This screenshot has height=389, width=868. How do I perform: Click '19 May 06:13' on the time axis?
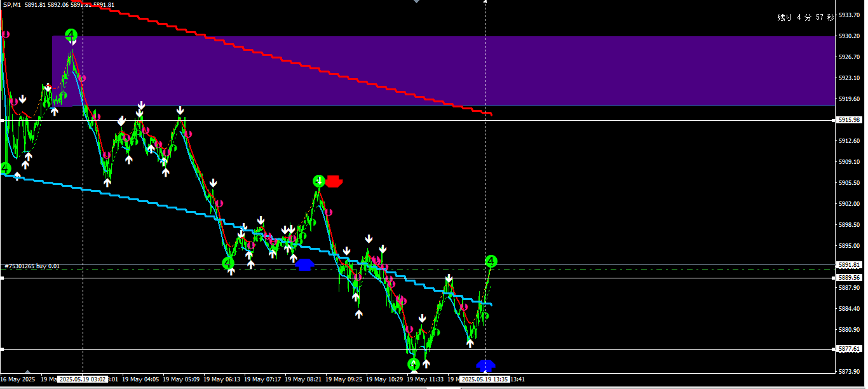[222, 379]
